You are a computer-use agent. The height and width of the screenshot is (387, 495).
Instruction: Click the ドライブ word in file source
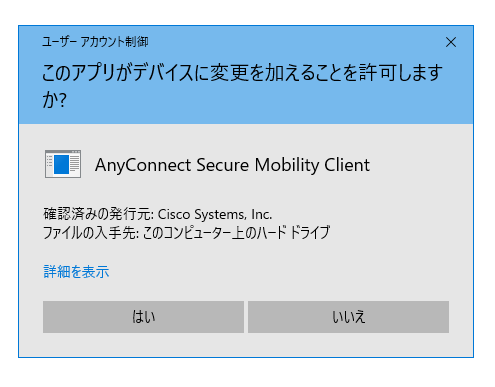point(310,232)
